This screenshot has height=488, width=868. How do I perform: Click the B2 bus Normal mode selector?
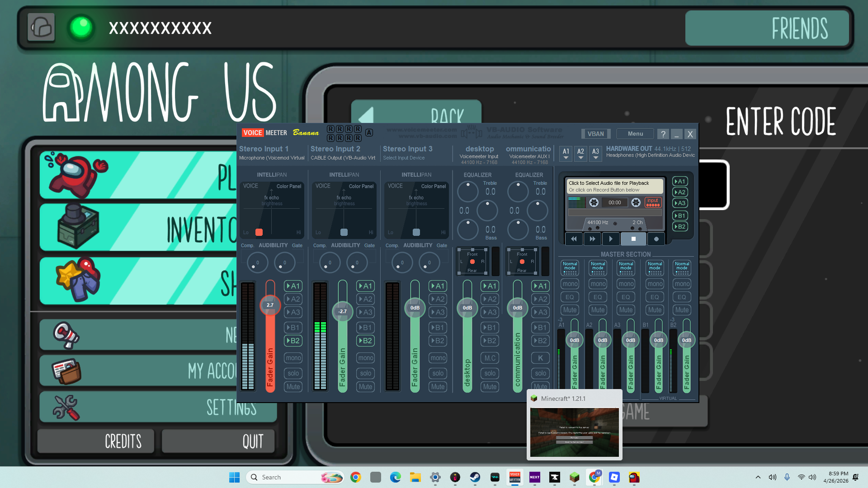point(682,268)
